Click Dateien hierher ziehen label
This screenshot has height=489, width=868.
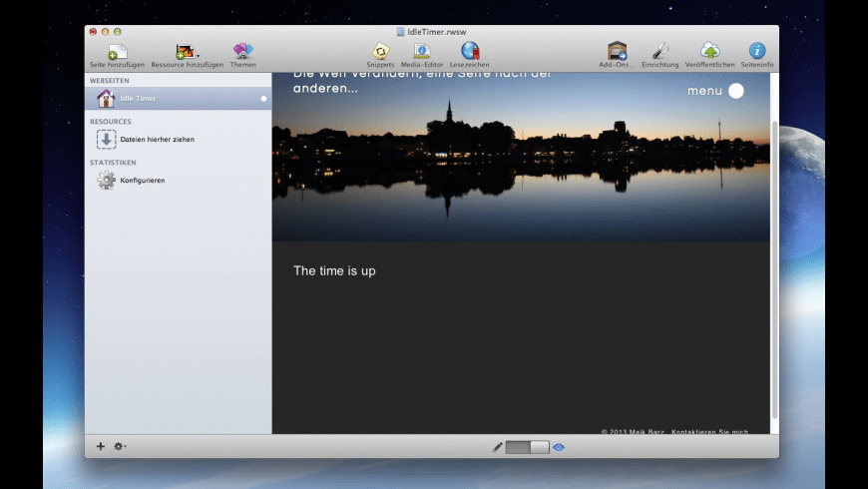tap(158, 140)
